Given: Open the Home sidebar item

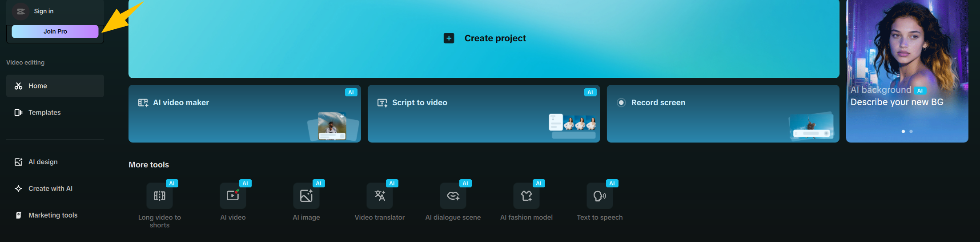Looking at the screenshot, I should pyautogui.click(x=55, y=86).
